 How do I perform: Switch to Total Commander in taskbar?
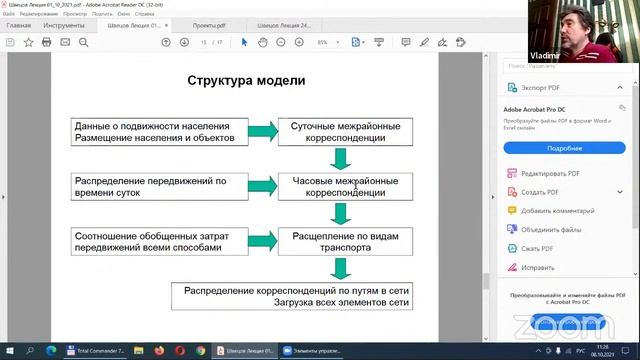(x=96, y=351)
